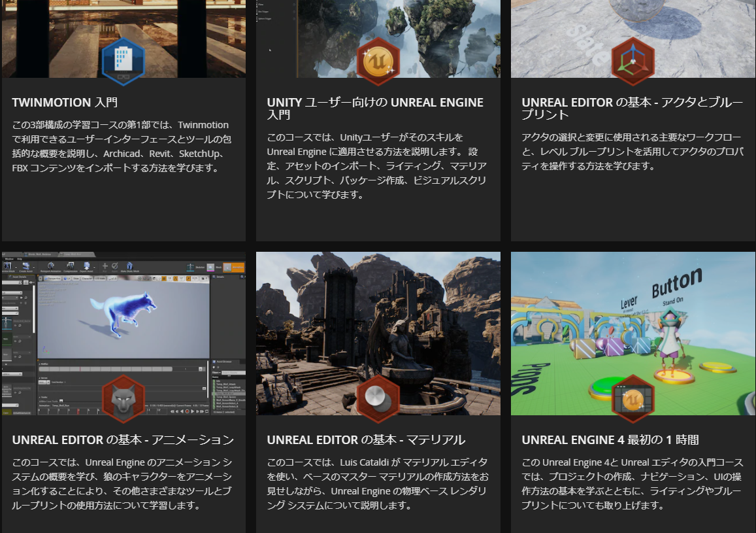
Task: Click the Unreal Engine 4 first hour badge icon
Action: (633, 399)
